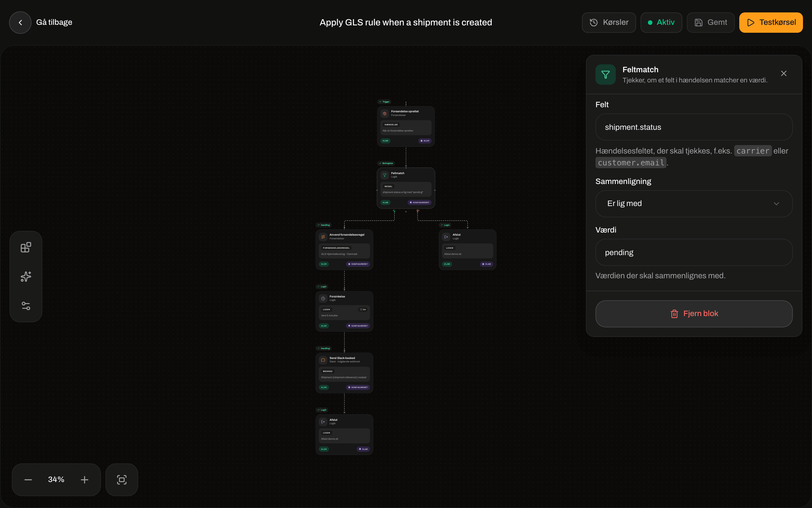
Task: Select the Feltmatch condition node on canvas
Action: [406, 188]
